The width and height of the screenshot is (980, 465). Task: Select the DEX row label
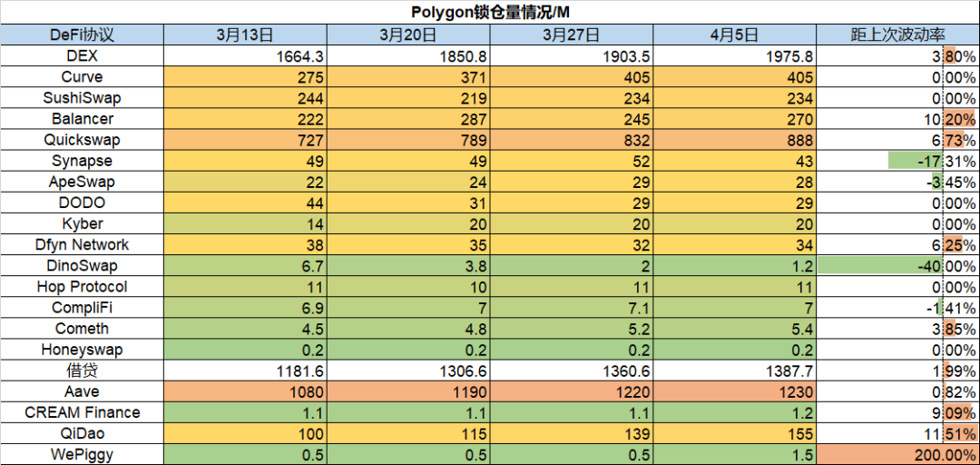pyautogui.click(x=82, y=57)
